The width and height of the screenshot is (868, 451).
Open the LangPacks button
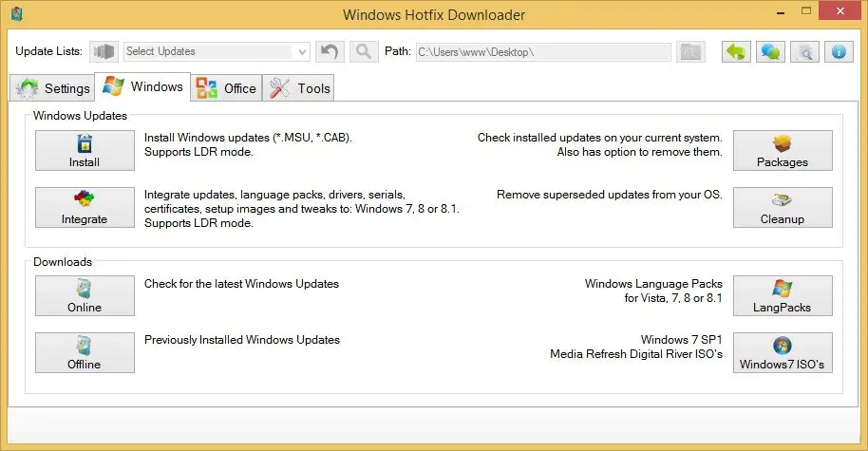(x=783, y=296)
